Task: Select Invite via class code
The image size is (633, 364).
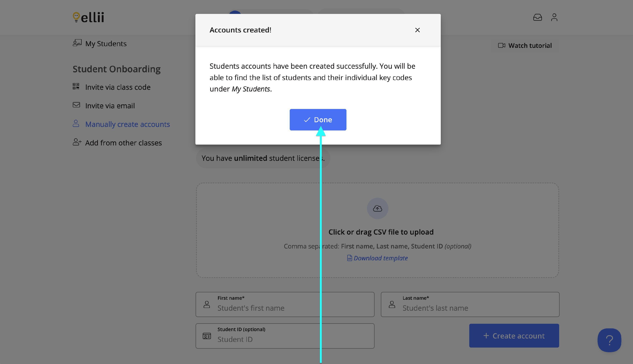Action: click(x=118, y=87)
